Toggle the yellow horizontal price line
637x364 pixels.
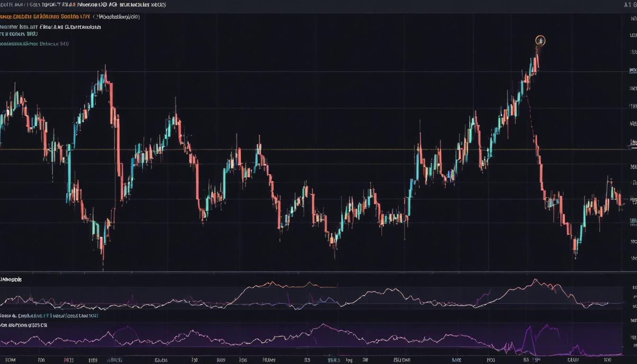(318, 149)
